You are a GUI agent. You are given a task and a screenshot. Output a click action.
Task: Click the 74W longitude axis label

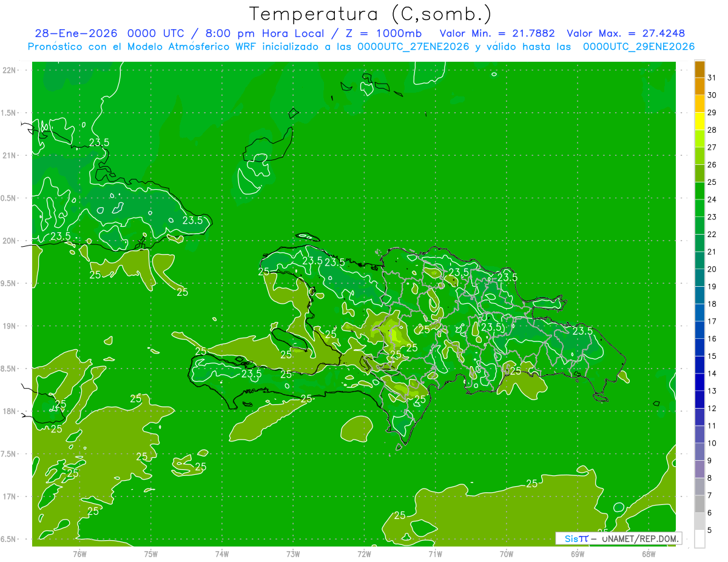point(222,554)
